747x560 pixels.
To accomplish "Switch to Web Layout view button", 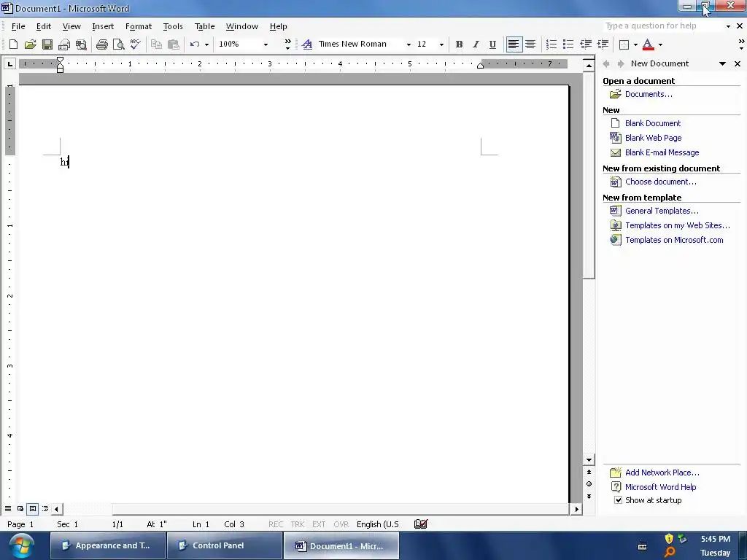I will pos(20,508).
